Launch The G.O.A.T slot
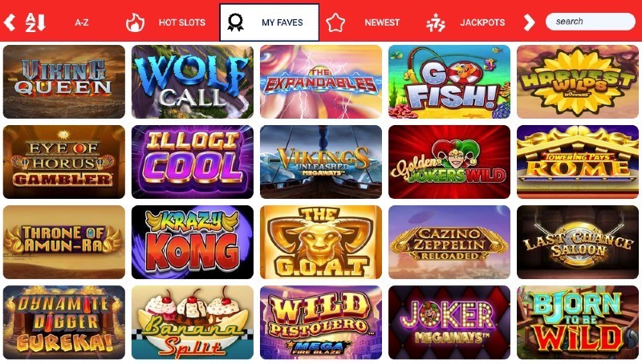 (x=320, y=242)
